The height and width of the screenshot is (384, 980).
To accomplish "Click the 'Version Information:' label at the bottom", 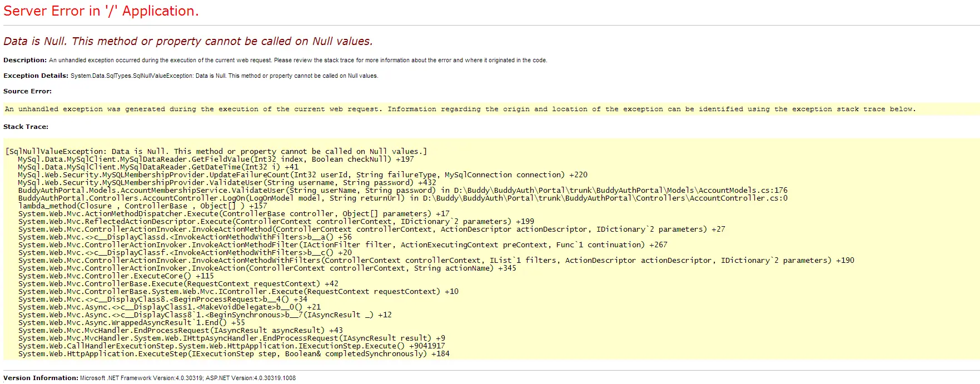I will click(x=41, y=378).
